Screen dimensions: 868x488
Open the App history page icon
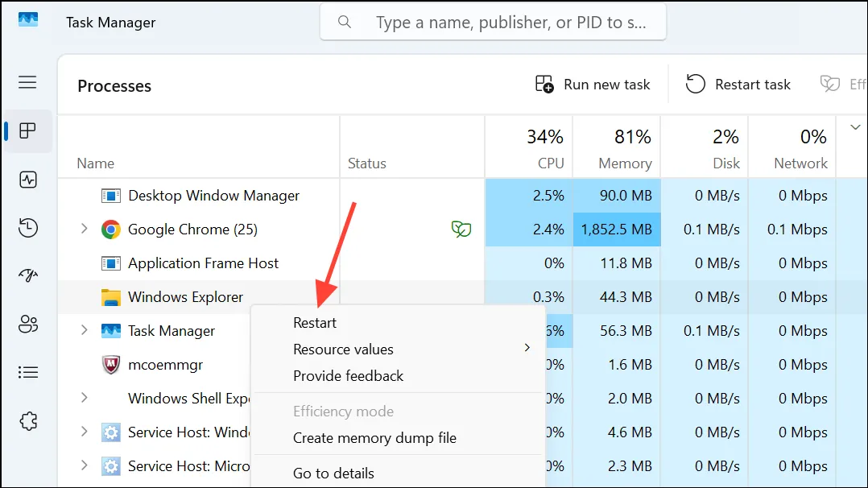click(x=27, y=228)
